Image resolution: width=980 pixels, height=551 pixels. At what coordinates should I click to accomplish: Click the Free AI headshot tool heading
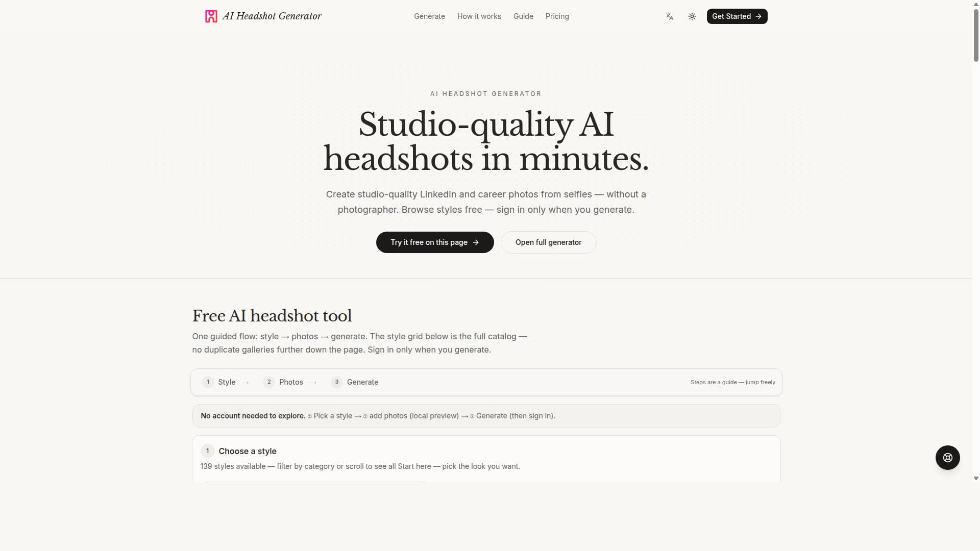point(272,316)
